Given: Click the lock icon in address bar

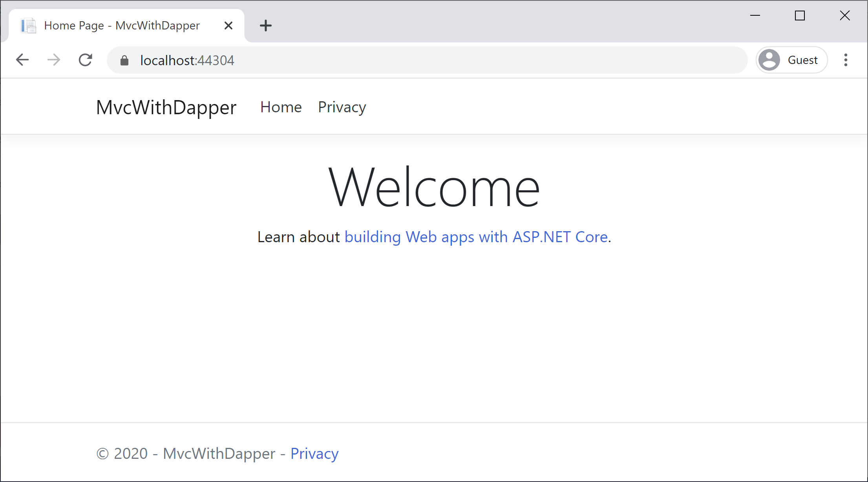Looking at the screenshot, I should [x=124, y=60].
